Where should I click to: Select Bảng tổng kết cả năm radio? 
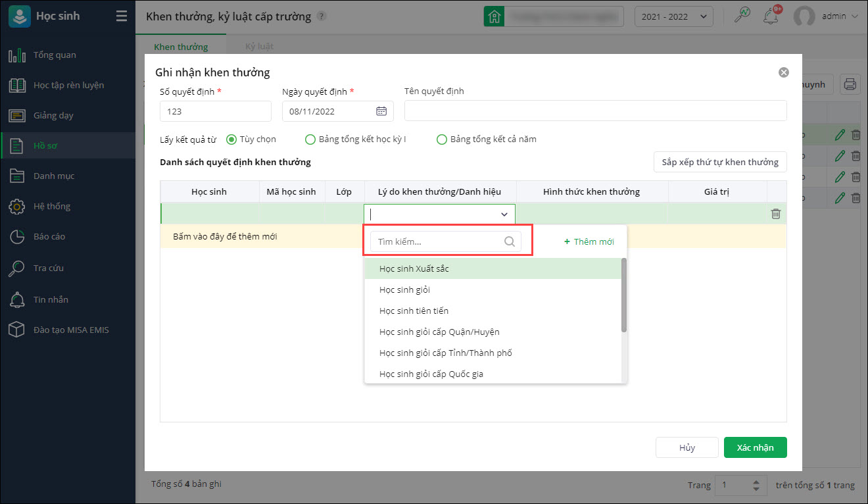pyautogui.click(x=442, y=139)
